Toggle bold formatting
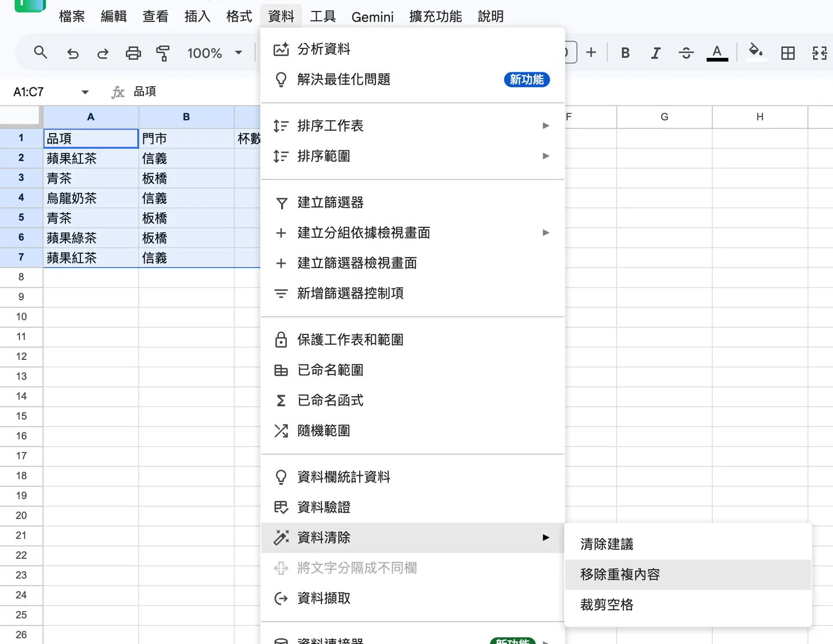This screenshot has height=644, width=833. (625, 53)
